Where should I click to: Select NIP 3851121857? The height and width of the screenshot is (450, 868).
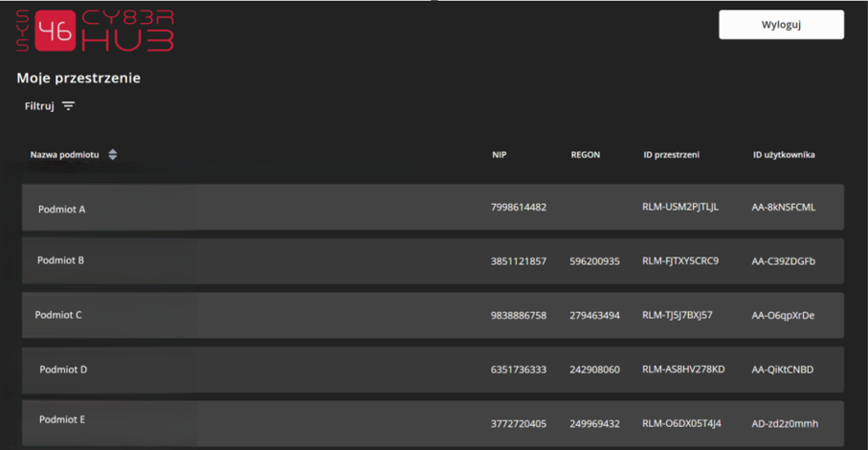point(519,261)
